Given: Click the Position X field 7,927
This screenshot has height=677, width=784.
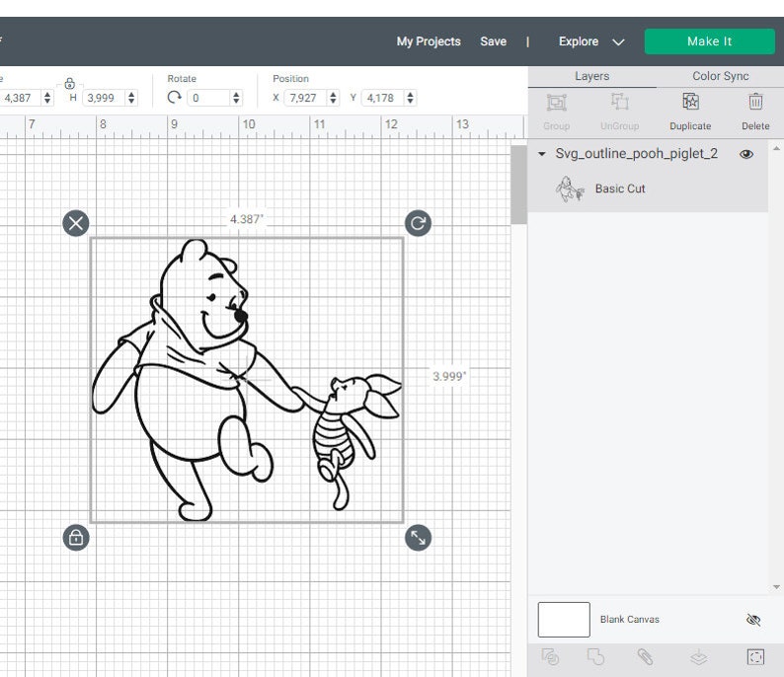Looking at the screenshot, I should click(306, 98).
